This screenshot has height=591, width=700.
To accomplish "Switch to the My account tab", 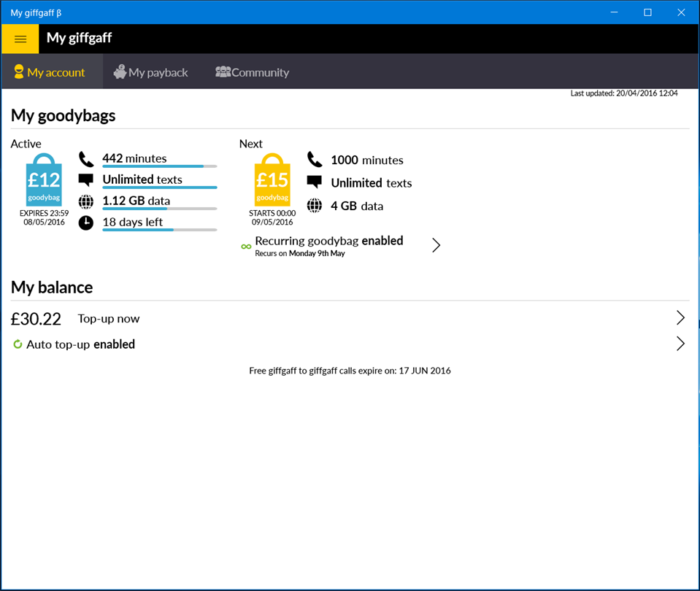I will [x=53, y=72].
